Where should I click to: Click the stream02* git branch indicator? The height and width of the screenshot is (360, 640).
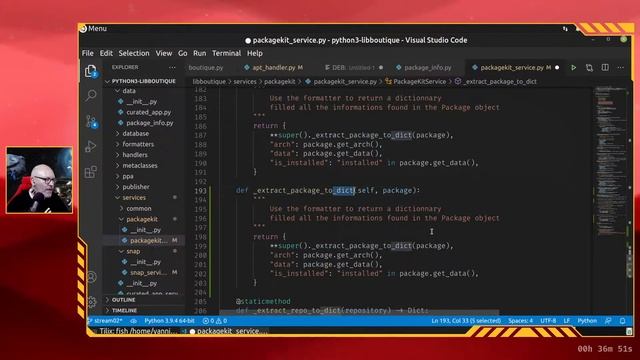(x=105, y=321)
